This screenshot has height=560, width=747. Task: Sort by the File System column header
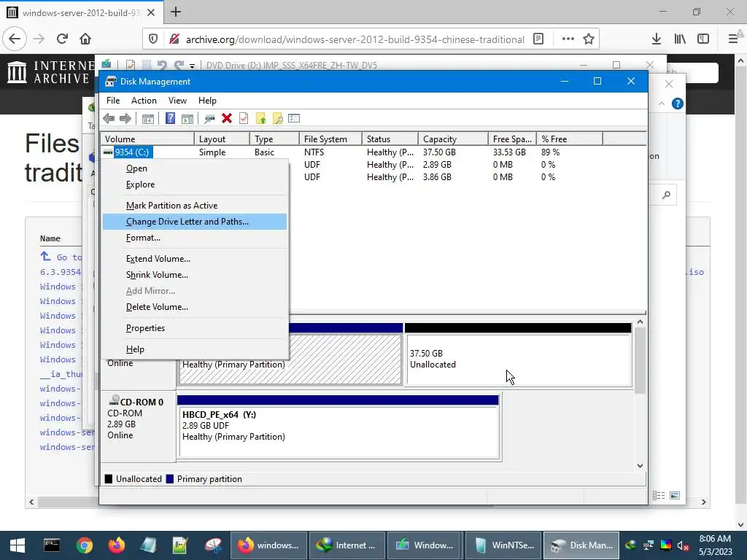[330, 139]
